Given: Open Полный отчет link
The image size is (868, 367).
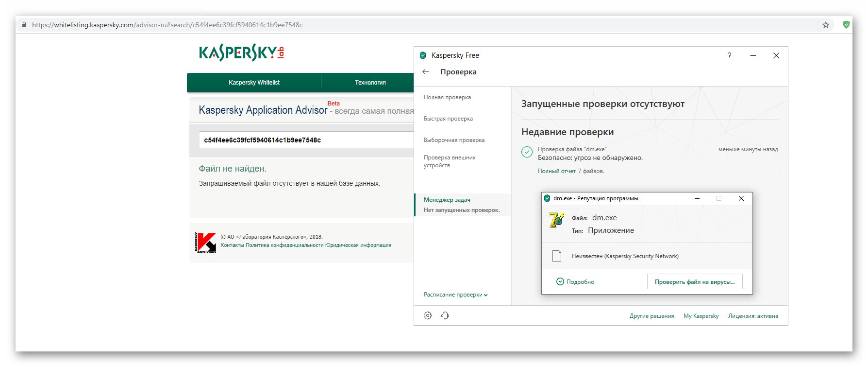Looking at the screenshot, I should click(x=556, y=171).
